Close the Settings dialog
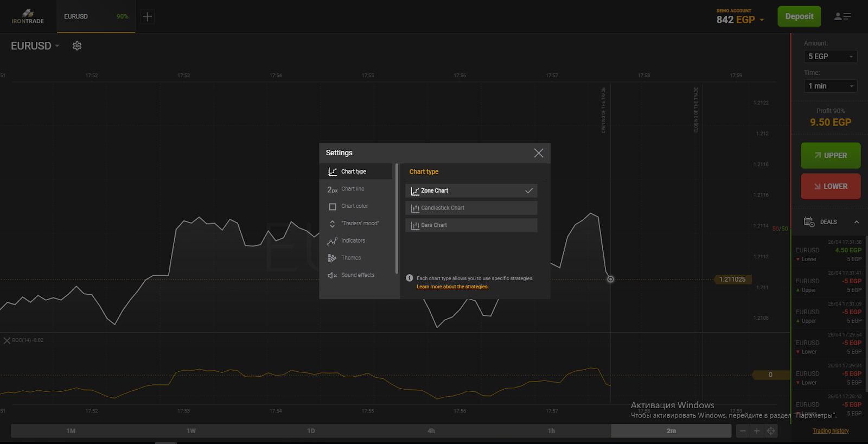 (539, 153)
